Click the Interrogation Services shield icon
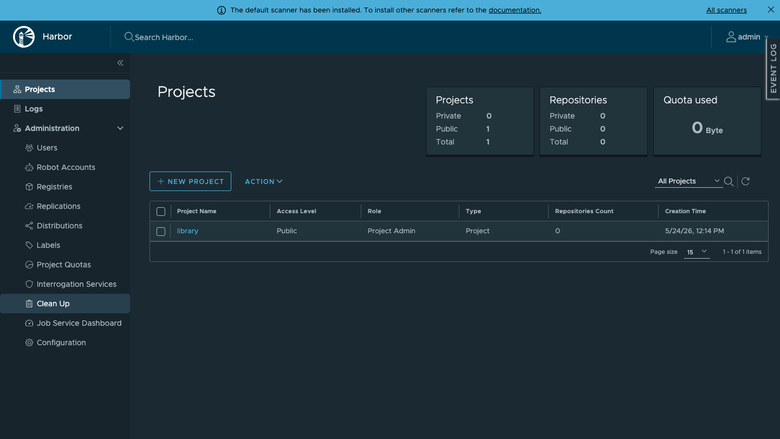 (29, 284)
